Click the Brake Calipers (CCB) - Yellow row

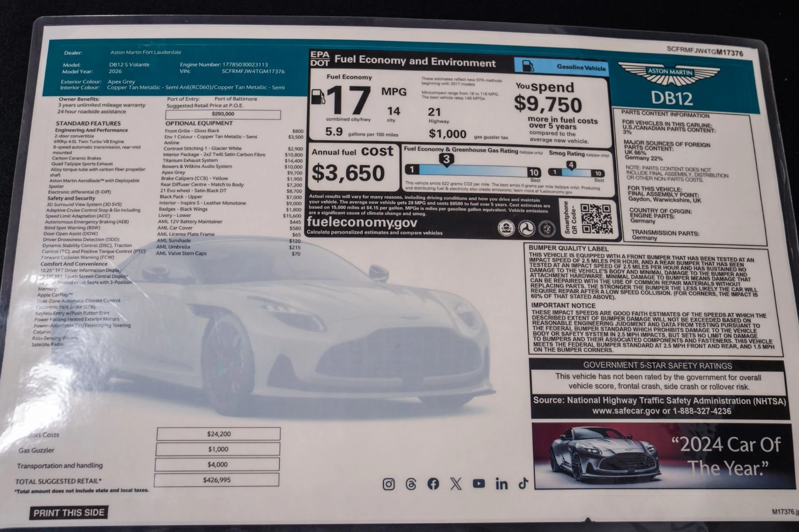tap(231, 179)
